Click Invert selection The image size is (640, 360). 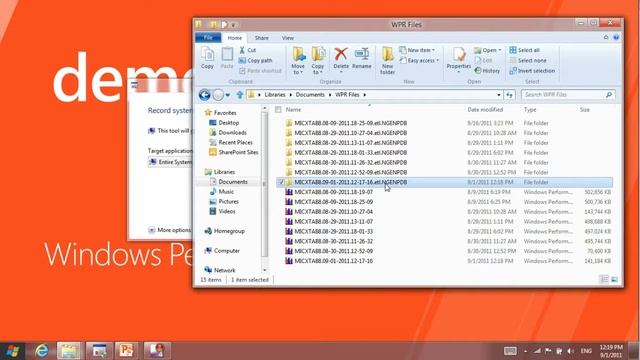pyautogui.click(x=532, y=71)
